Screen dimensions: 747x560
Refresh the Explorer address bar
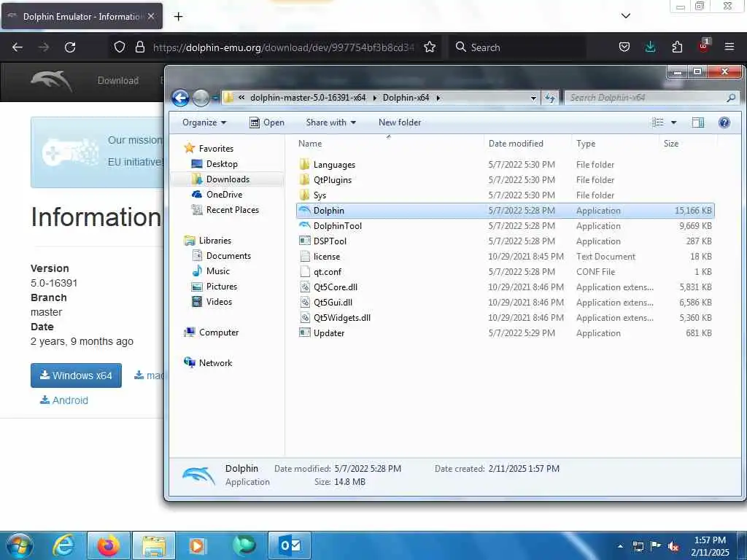[x=550, y=98]
